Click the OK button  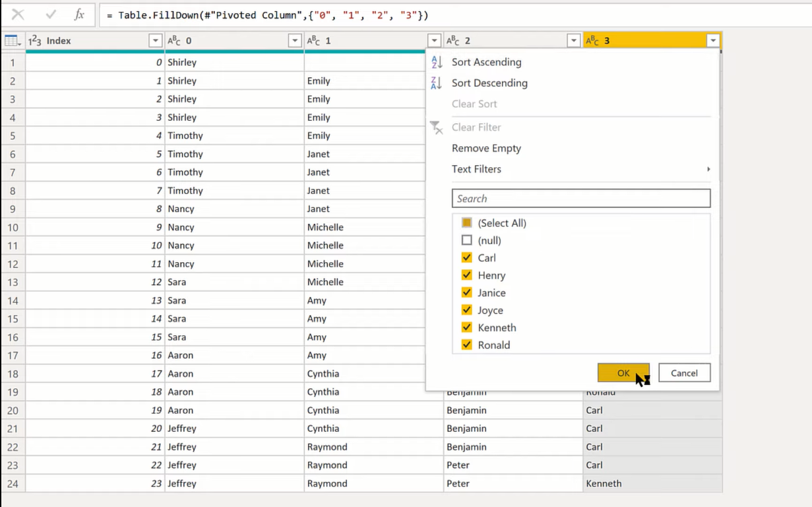coord(623,373)
